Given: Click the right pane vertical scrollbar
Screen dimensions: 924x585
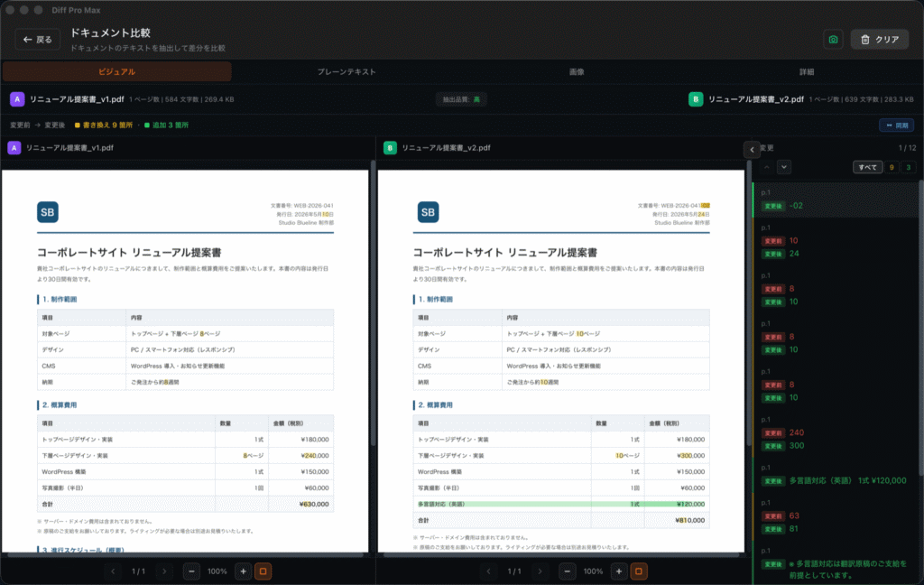Looking at the screenshot, I should point(748,303).
